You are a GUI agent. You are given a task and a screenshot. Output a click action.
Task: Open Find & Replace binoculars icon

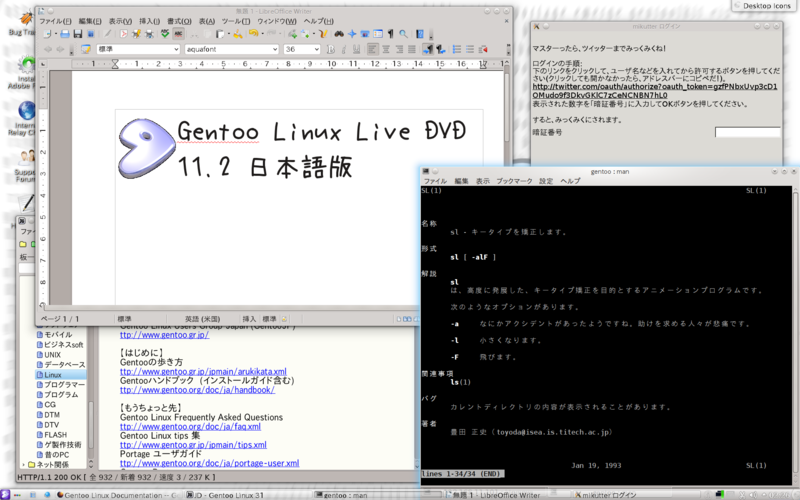(339, 34)
